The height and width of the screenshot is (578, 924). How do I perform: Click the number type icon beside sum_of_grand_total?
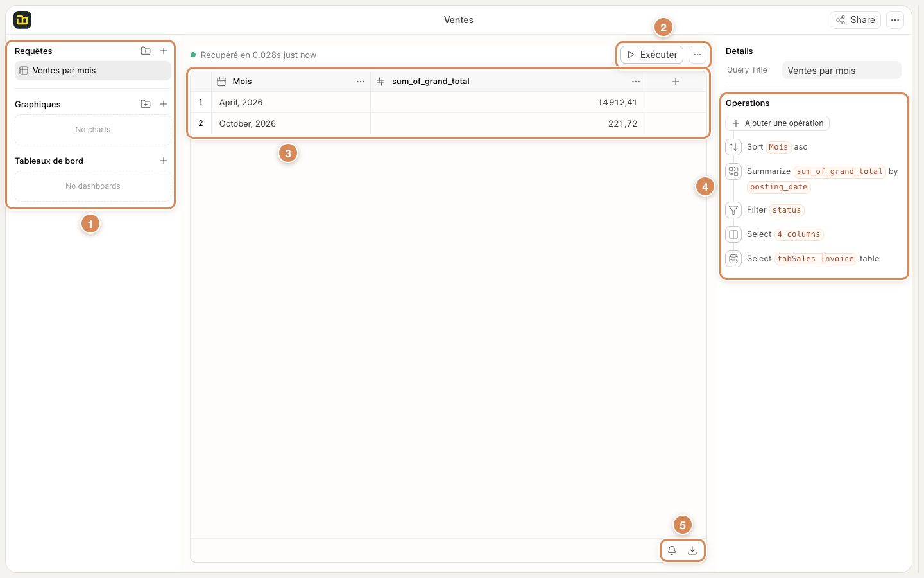pyautogui.click(x=381, y=82)
